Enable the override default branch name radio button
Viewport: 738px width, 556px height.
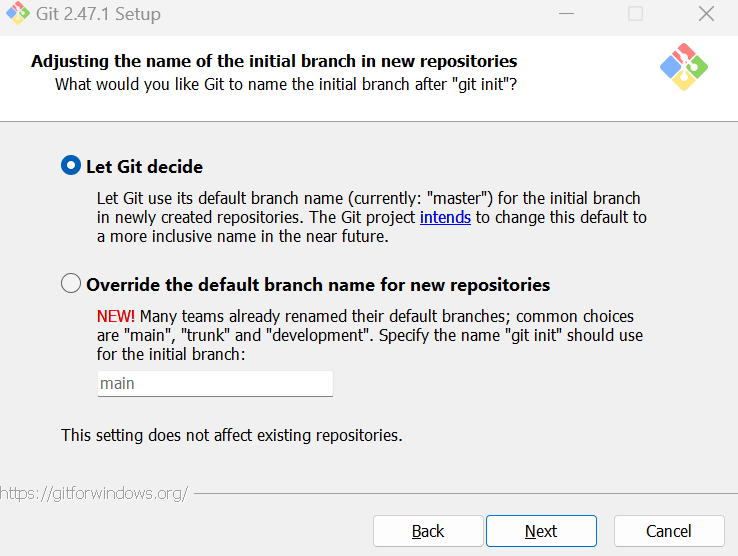[71, 284]
